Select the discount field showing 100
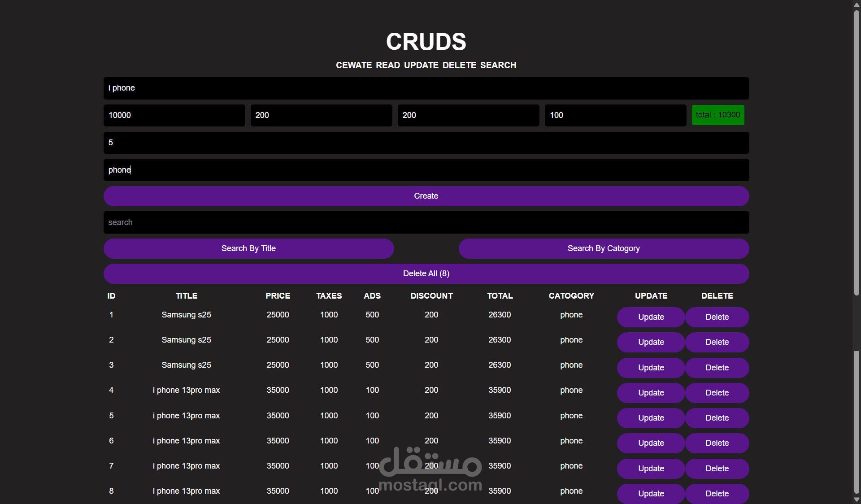The width and height of the screenshot is (861, 504). (615, 115)
